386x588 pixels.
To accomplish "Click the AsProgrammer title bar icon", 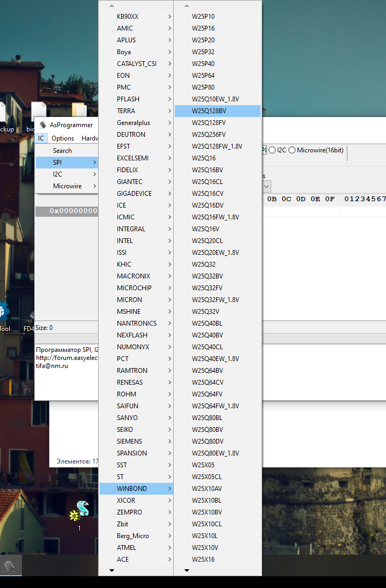I will coord(43,125).
